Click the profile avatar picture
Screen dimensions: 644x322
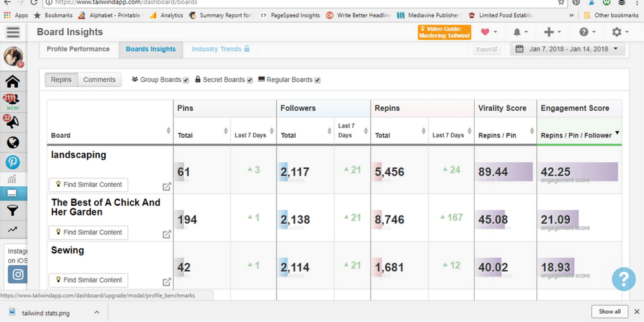coord(14,57)
